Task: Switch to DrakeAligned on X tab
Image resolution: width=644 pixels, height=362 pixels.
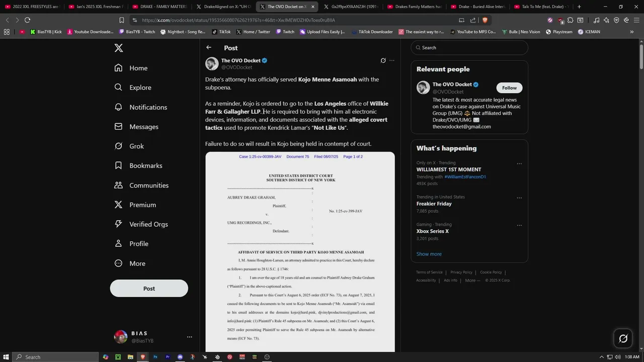Action: point(223,7)
